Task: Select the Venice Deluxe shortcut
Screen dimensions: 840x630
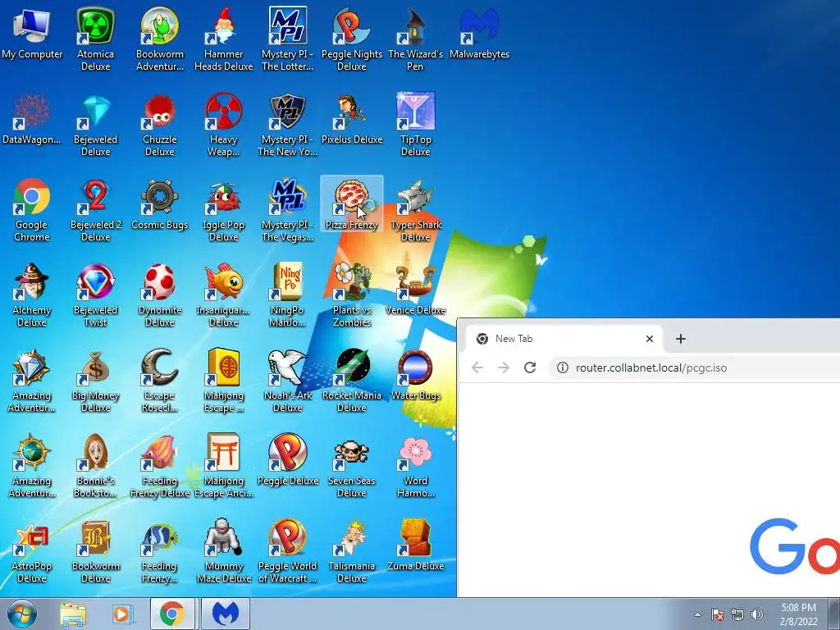Action: pyautogui.click(x=415, y=290)
